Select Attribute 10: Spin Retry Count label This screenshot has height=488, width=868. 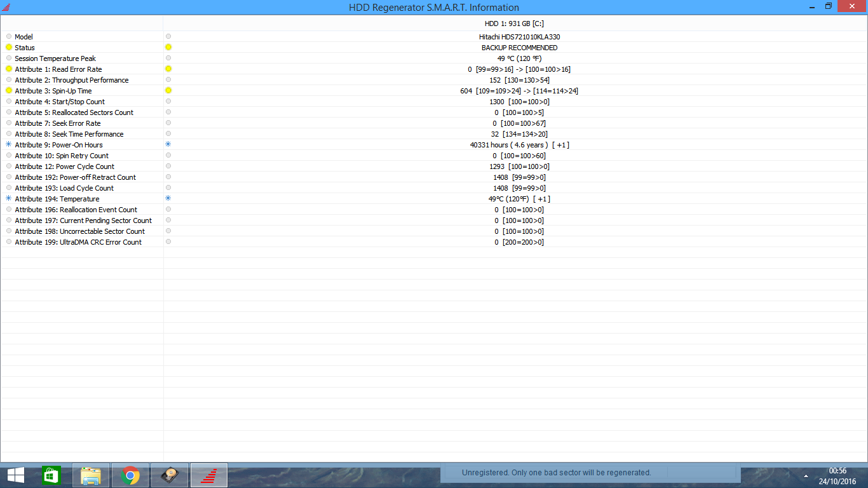coord(62,156)
